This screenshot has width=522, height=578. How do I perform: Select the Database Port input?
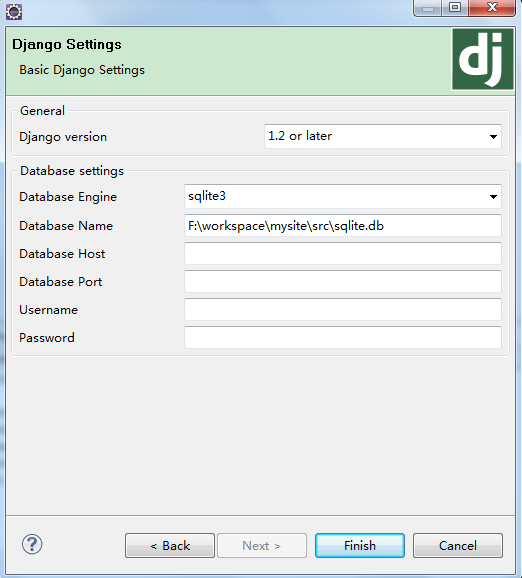(x=343, y=281)
